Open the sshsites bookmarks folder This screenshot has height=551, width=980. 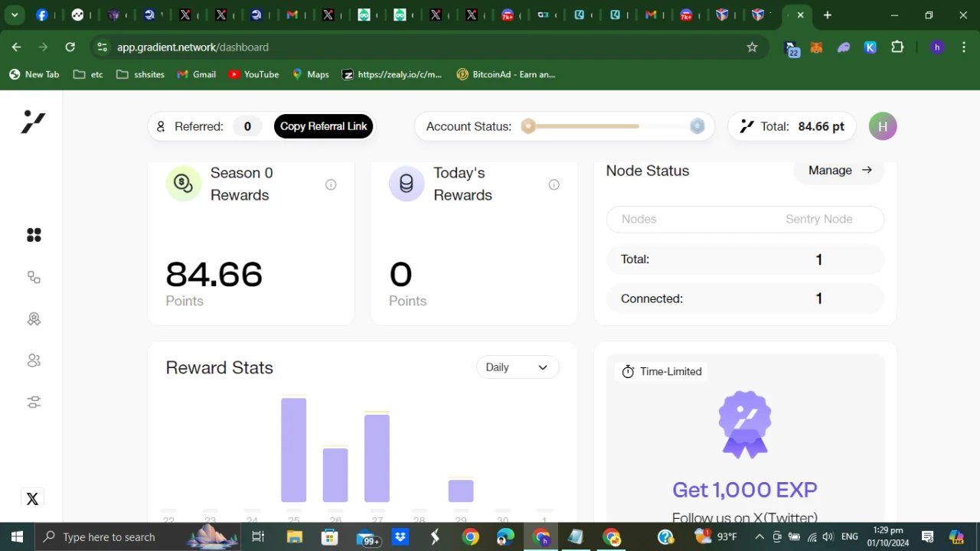click(140, 74)
